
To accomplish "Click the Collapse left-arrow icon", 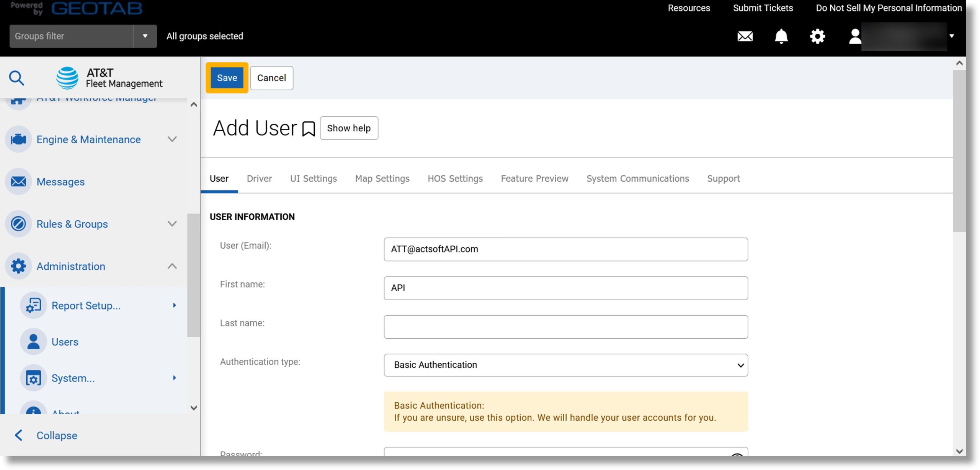I will coord(18,435).
